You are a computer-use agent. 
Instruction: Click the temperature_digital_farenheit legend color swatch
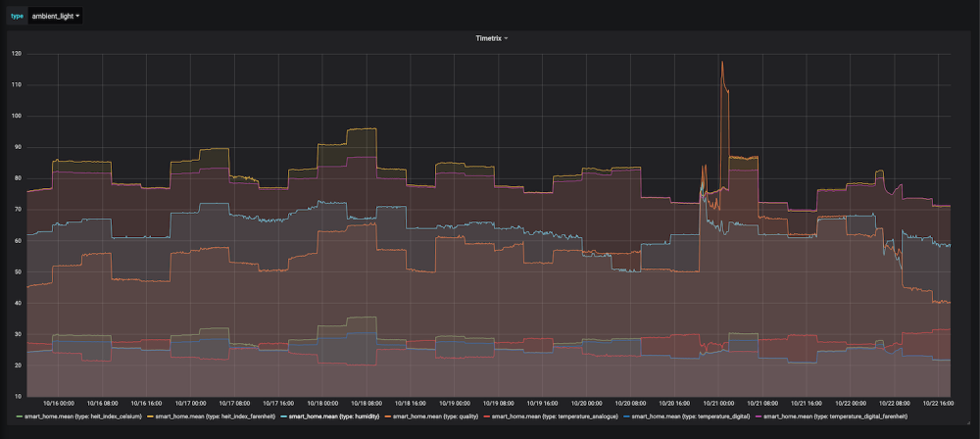[758, 415]
